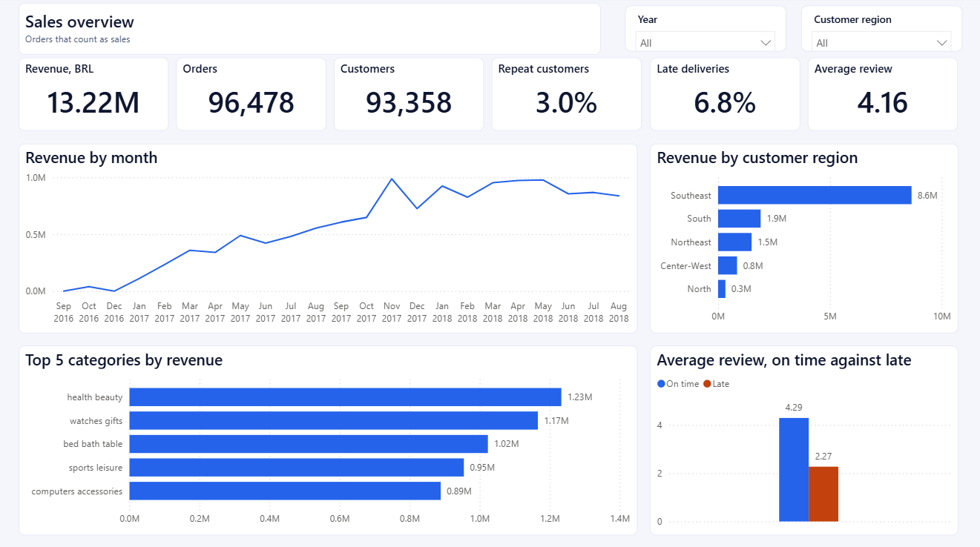The image size is (980, 547).
Task: Click the Sales overview title
Action: (80, 22)
